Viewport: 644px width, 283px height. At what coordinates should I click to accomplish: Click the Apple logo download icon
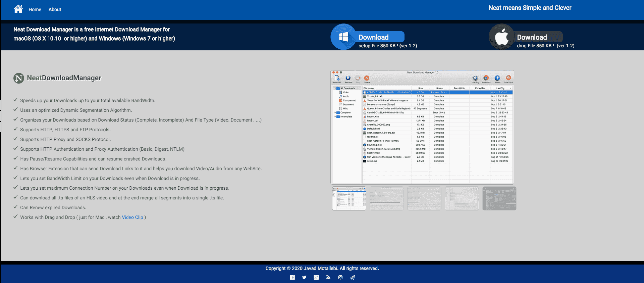pos(501,37)
